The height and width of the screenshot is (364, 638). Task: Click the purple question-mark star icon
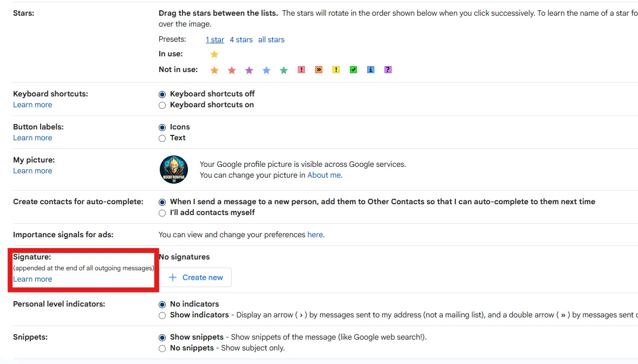click(x=388, y=69)
